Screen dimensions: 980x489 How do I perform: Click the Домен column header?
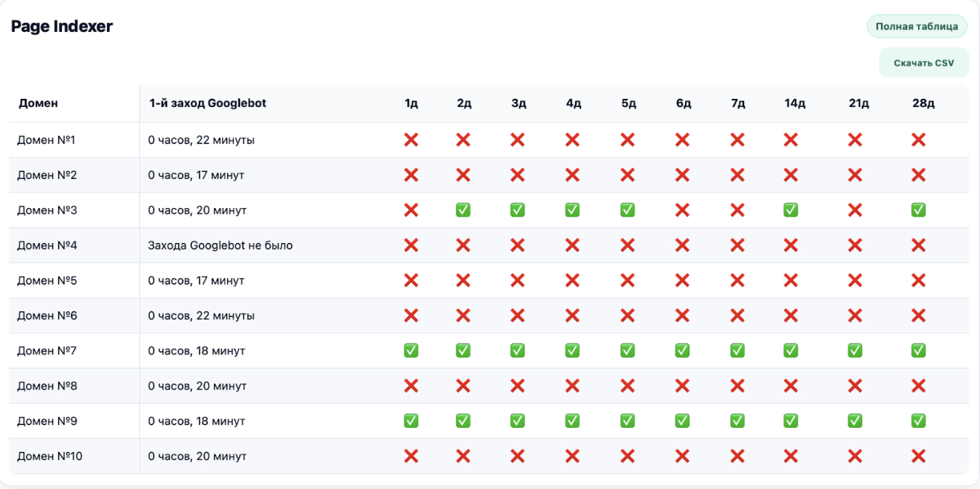click(x=39, y=103)
